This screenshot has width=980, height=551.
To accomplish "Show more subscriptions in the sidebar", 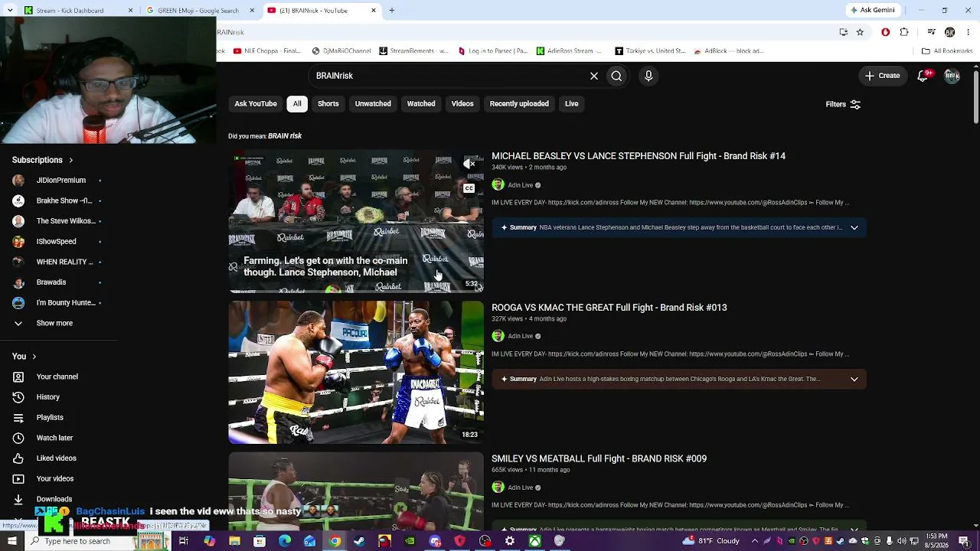I will pos(54,323).
